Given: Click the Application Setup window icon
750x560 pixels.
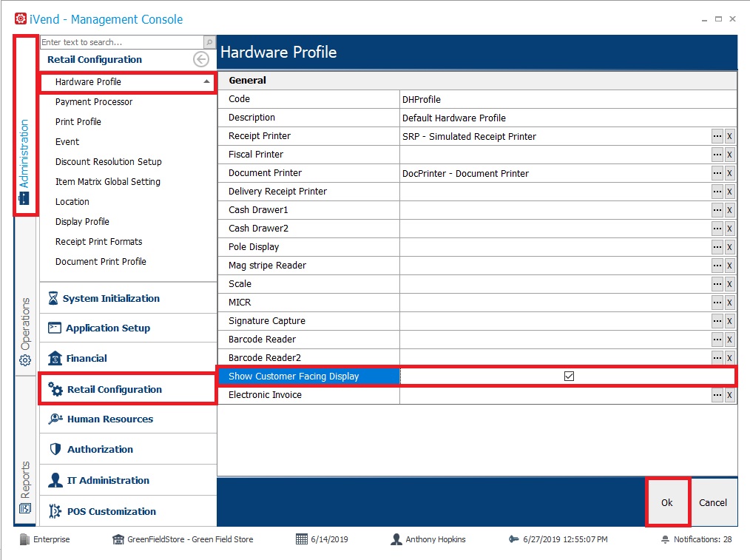Looking at the screenshot, I should pos(55,328).
